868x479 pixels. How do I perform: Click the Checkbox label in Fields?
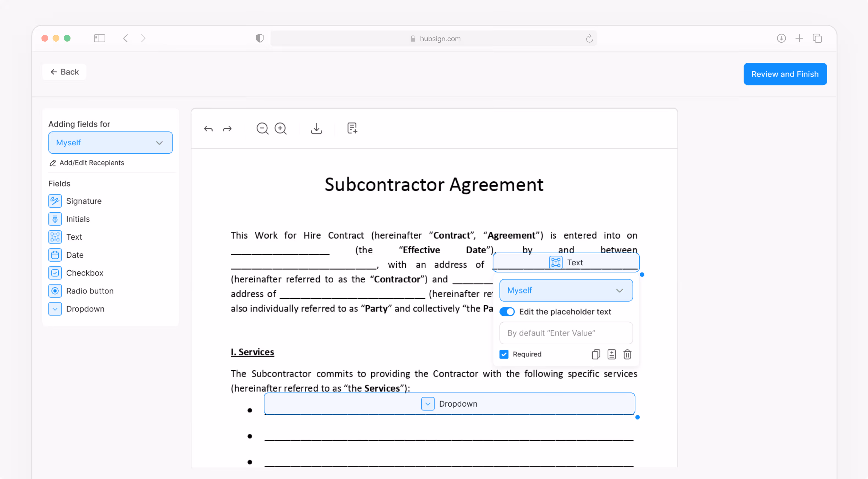pyautogui.click(x=85, y=273)
